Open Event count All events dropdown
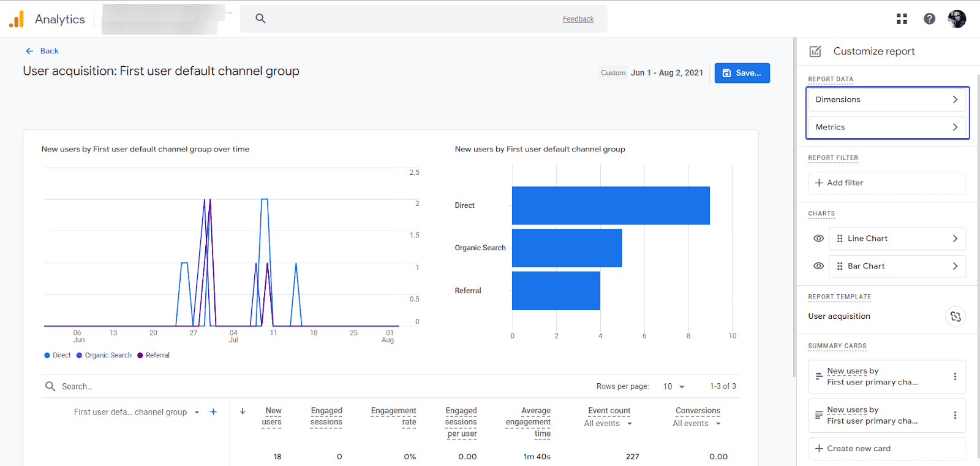The width and height of the screenshot is (980, 466). coord(608,424)
